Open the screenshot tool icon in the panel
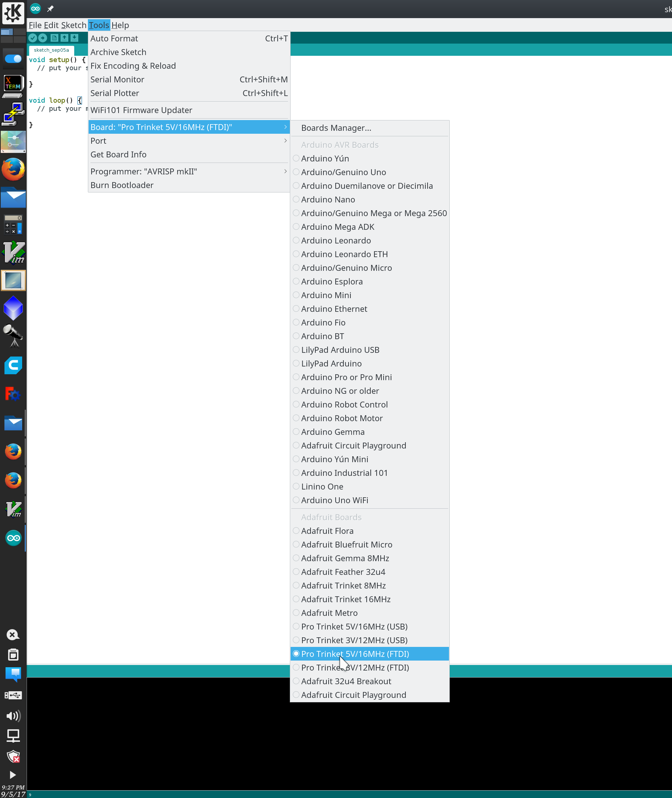The image size is (672, 798). [13, 280]
